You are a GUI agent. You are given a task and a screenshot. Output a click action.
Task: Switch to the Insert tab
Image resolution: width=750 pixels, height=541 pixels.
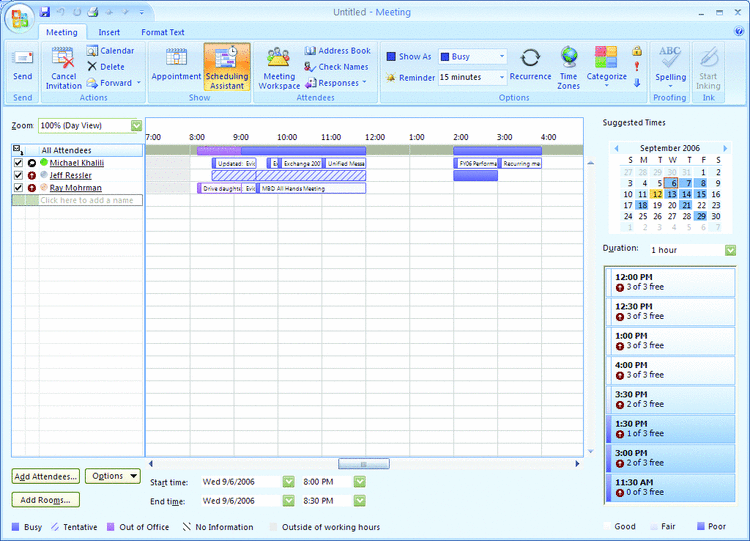pos(109,32)
